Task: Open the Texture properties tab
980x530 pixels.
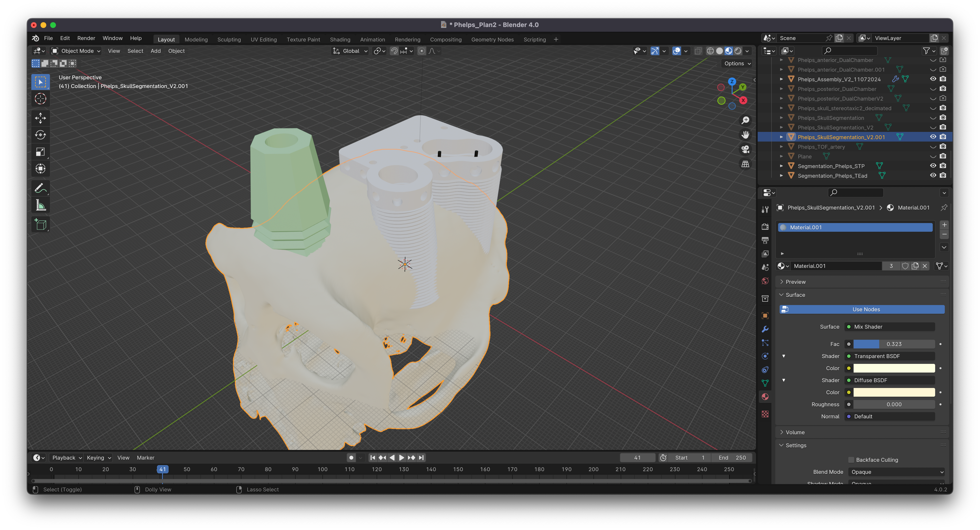Action: [765, 414]
